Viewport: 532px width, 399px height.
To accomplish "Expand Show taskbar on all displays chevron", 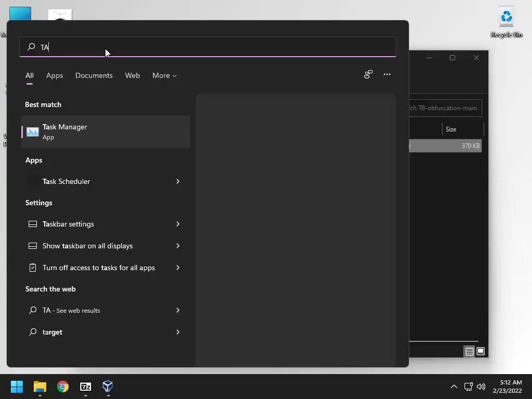I will click(x=178, y=246).
